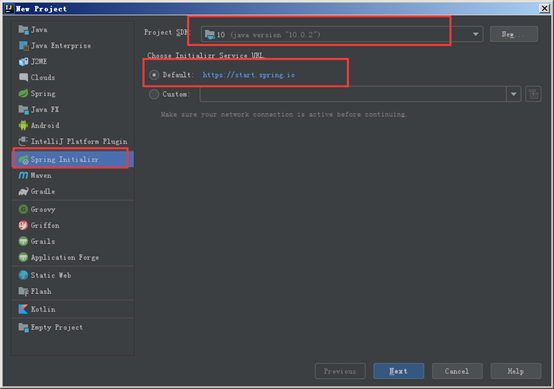Select the Grails icon
This screenshot has width=554, height=389.
23,241
